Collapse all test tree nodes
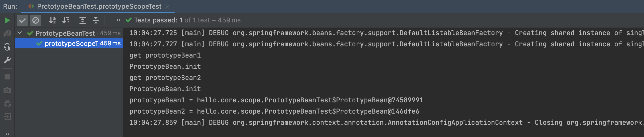 pyautogui.click(x=96, y=20)
